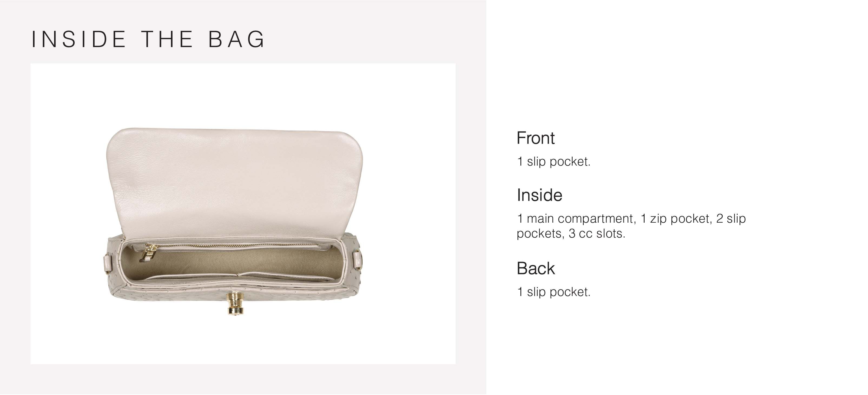Click the INSIDE THE BAG heading
The width and height of the screenshot is (868, 395).
[x=148, y=39]
